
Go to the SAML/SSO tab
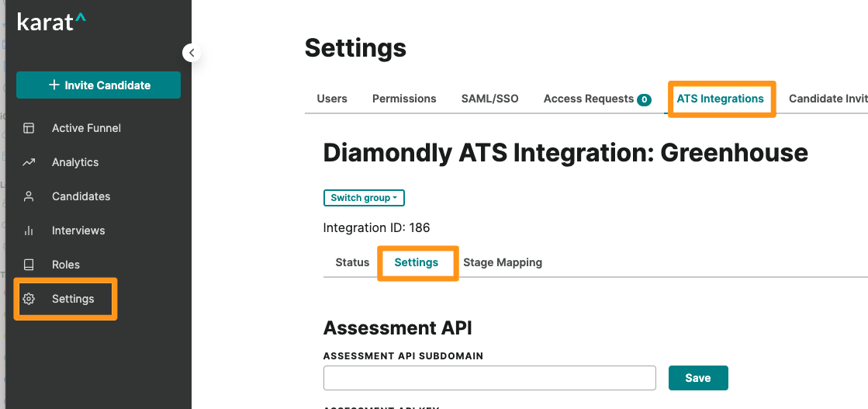[x=489, y=99]
